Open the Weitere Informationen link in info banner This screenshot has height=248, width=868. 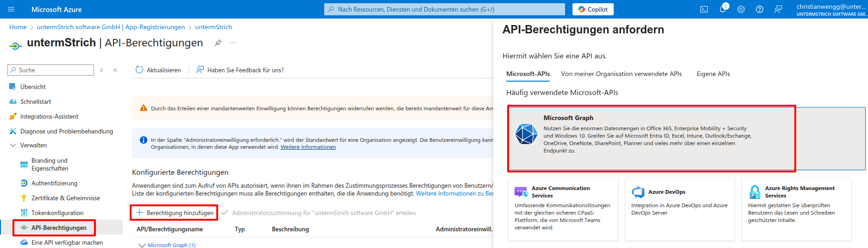(308, 147)
